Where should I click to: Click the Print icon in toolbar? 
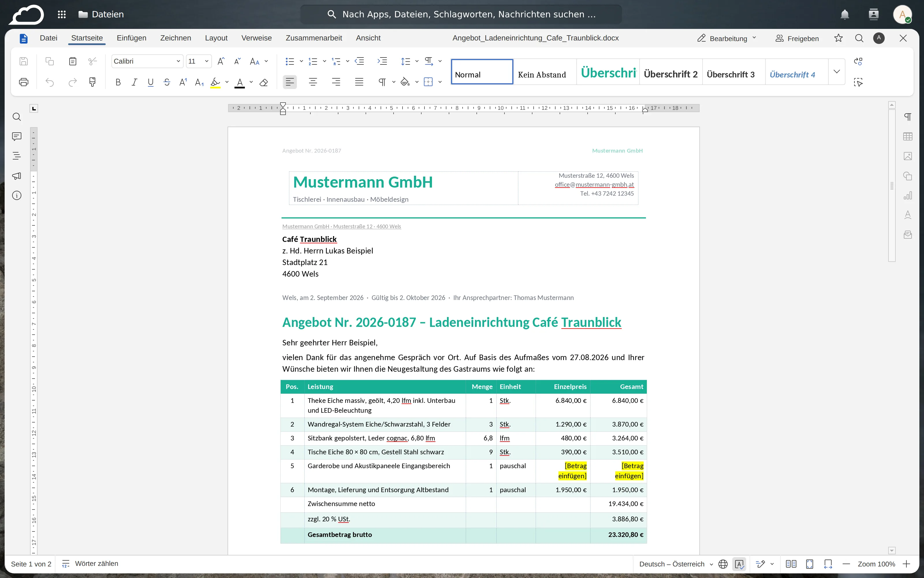[x=24, y=82]
